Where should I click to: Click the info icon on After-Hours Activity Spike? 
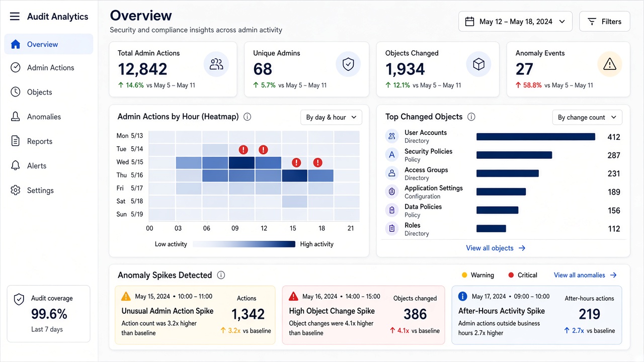[463, 297]
